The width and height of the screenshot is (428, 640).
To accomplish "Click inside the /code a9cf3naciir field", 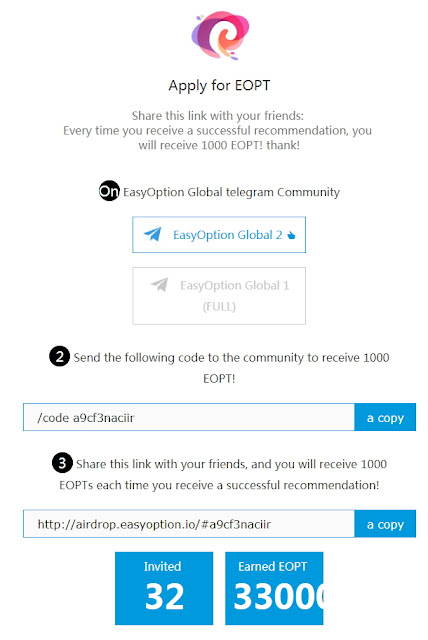I will 189,417.
